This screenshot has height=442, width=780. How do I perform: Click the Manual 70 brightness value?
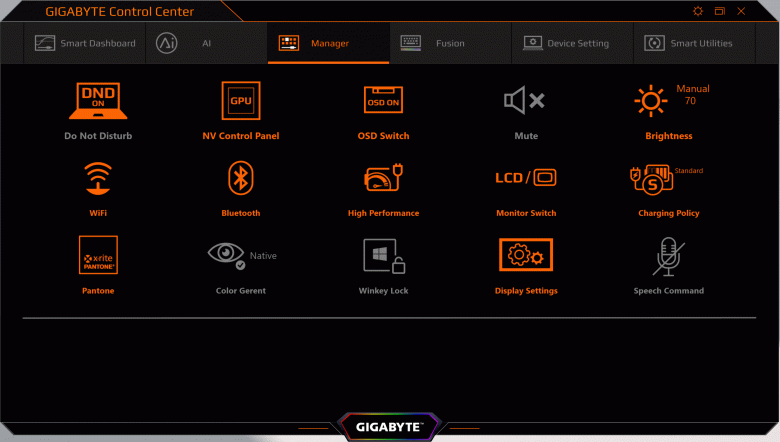(692, 94)
